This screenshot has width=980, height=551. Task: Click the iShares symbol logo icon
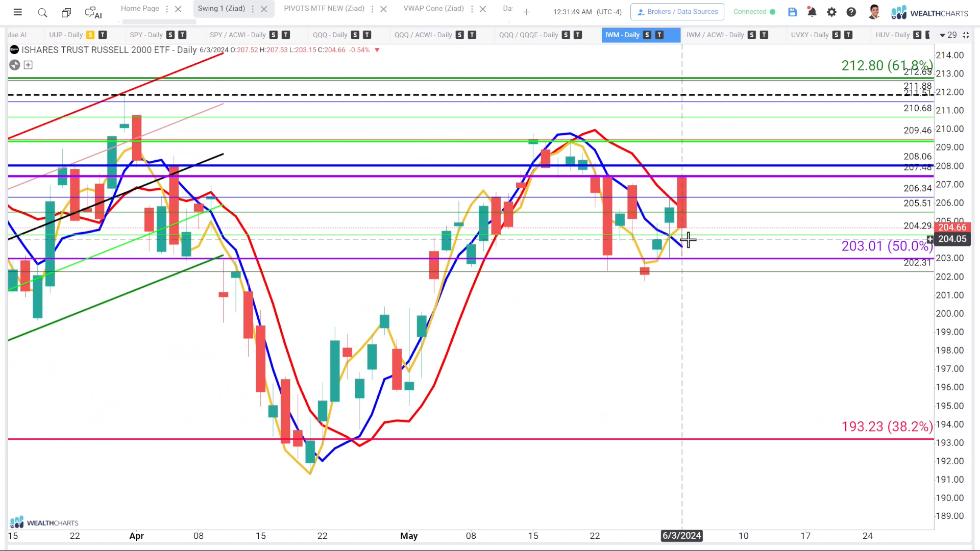[x=14, y=49]
